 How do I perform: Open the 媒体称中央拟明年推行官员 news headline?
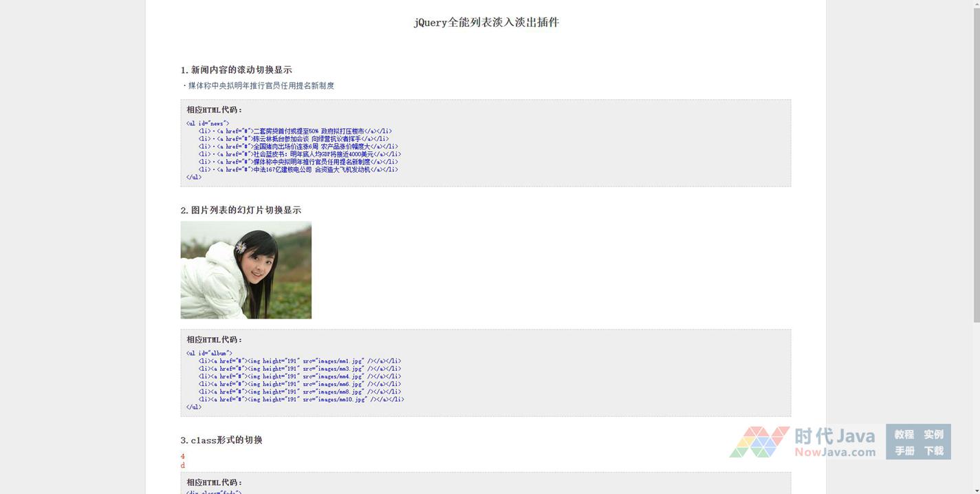tap(261, 86)
